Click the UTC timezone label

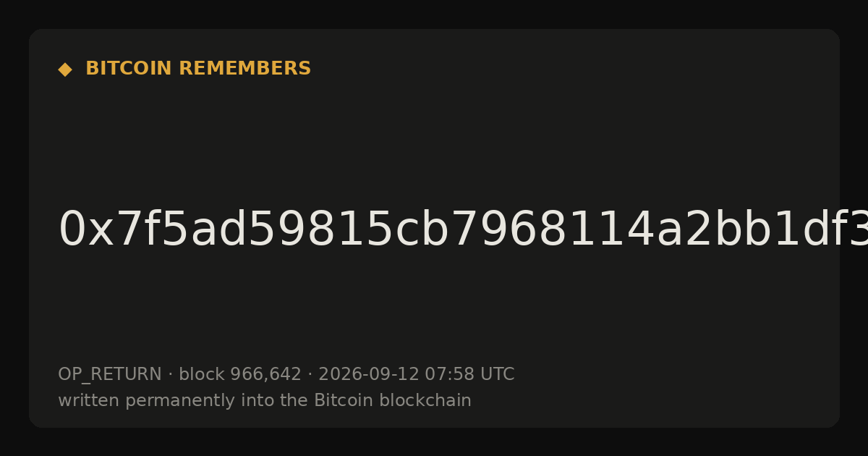[x=497, y=375]
